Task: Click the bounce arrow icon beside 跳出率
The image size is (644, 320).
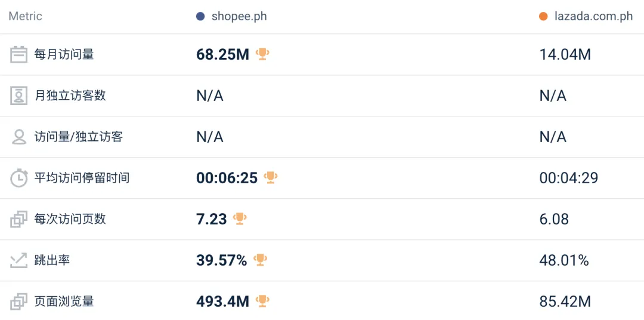Action: point(19,260)
